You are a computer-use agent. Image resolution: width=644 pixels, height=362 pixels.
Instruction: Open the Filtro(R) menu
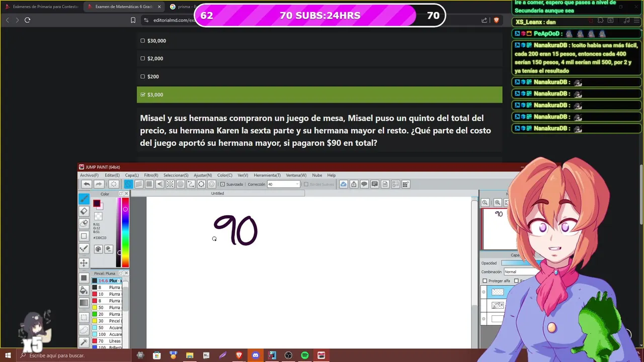[x=151, y=175]
